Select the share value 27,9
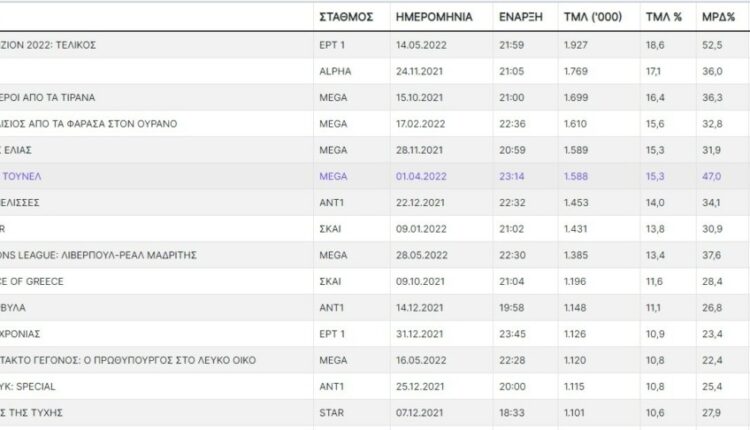The height and width of the screenshot is (430, 750). 711,413
